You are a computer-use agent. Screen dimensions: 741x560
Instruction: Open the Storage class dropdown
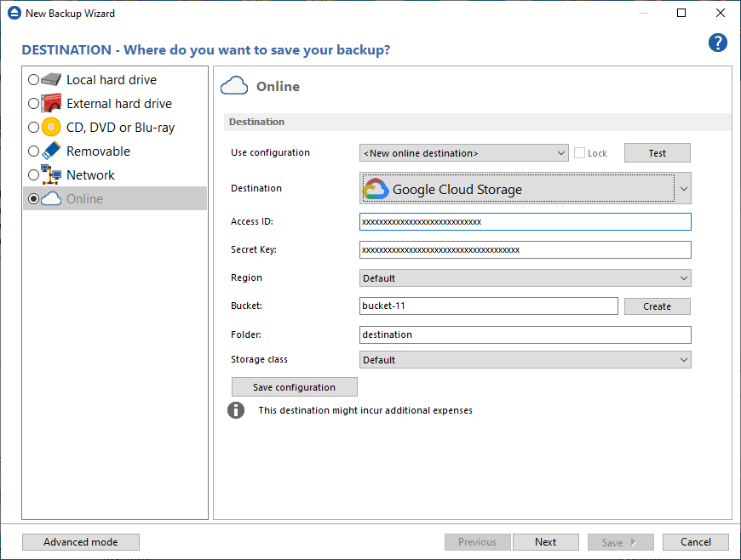(x=525, y=359)
